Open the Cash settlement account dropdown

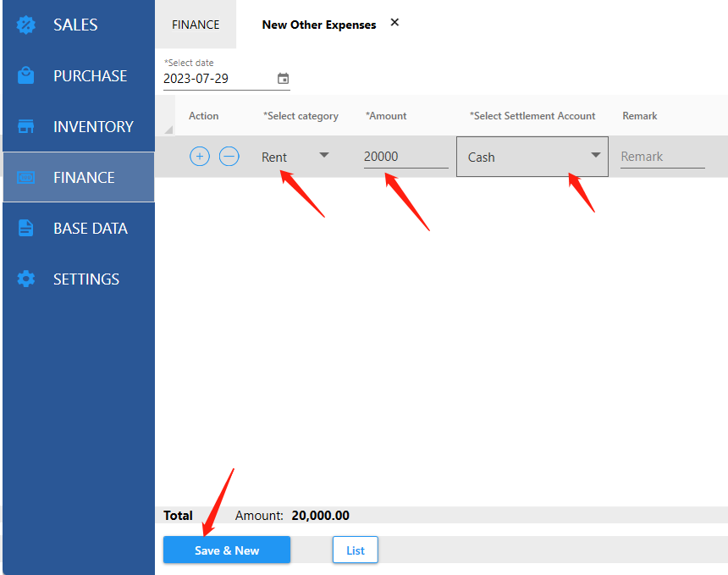tap(595, 155)
